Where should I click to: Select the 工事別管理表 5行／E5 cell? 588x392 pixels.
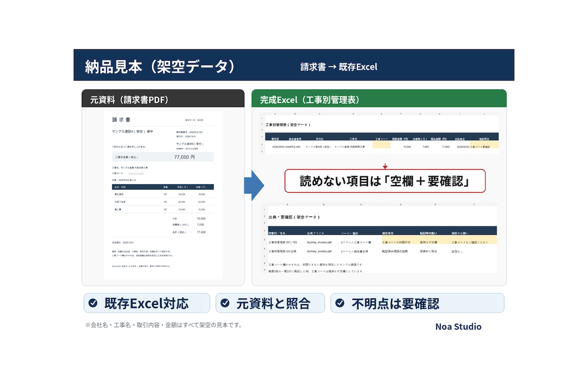pos(282,242)
